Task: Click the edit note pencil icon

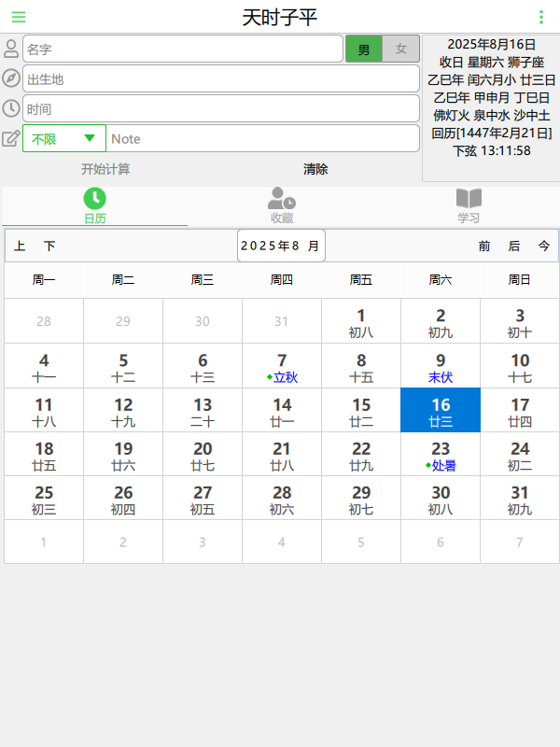Action: point(11,138)
